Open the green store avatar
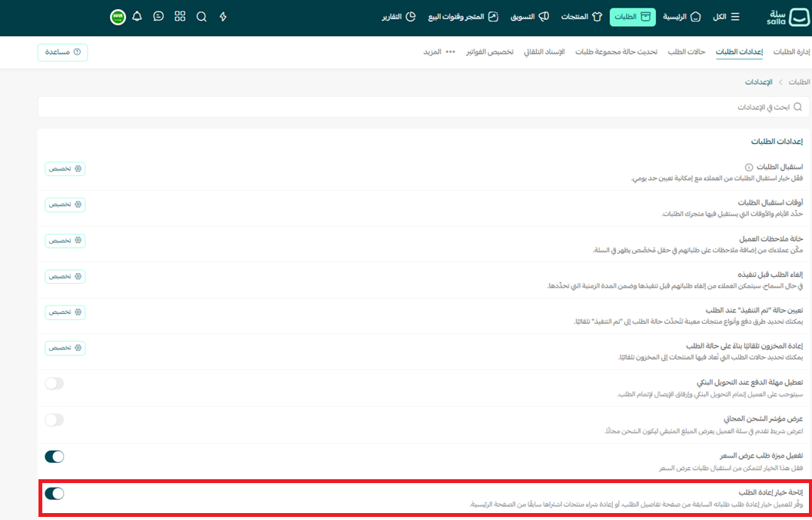The height and width of the screenshot is (520, 812). point(118,16)
